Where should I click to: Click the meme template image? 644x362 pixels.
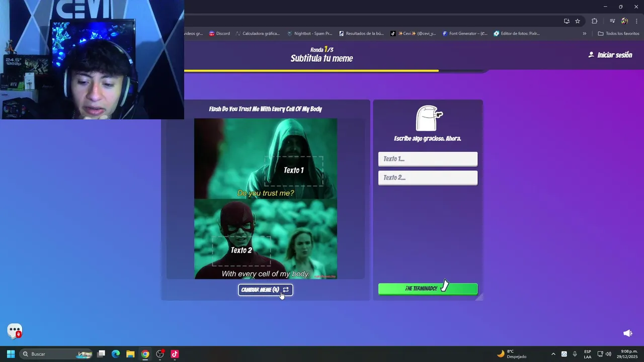click(266, 199)
